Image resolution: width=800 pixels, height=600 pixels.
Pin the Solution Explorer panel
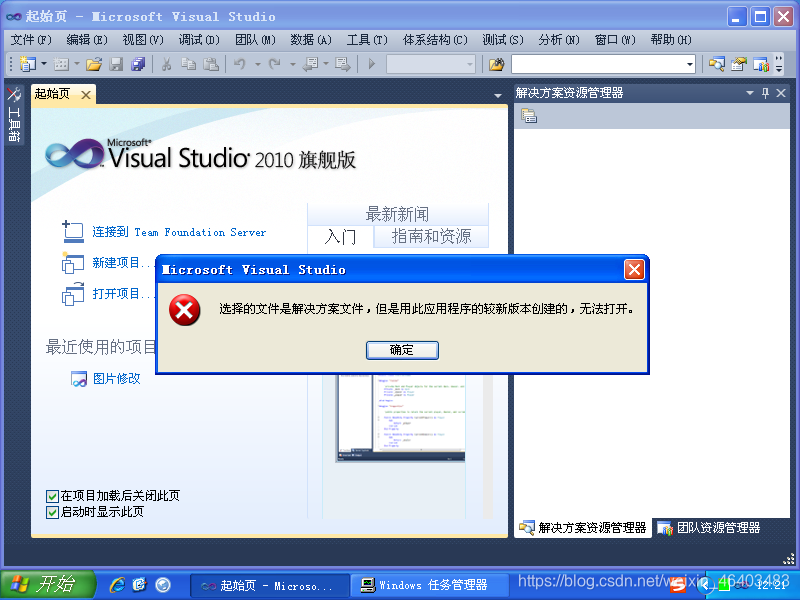(x=765, y=93)
